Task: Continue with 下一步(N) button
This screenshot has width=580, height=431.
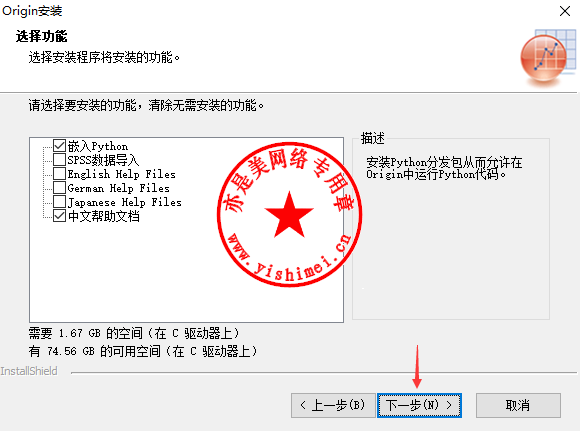Action: 419,405
